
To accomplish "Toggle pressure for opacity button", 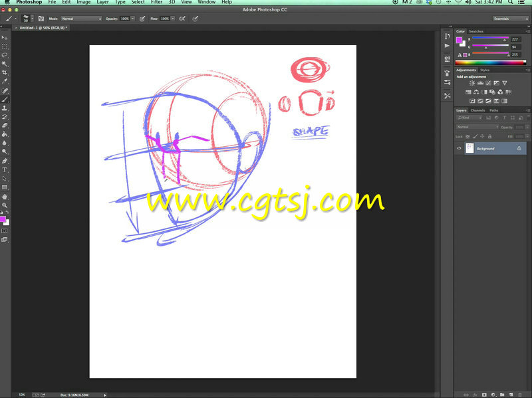I will pos(142,19).
